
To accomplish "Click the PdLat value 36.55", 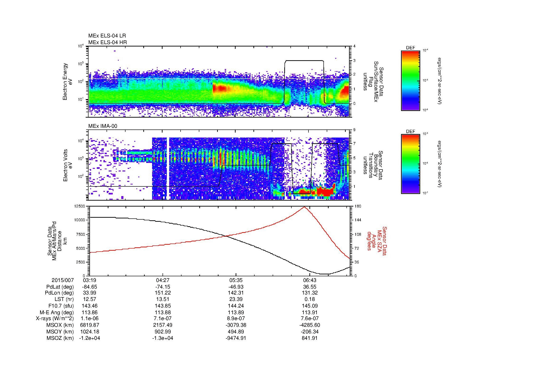I will point(309,287).
